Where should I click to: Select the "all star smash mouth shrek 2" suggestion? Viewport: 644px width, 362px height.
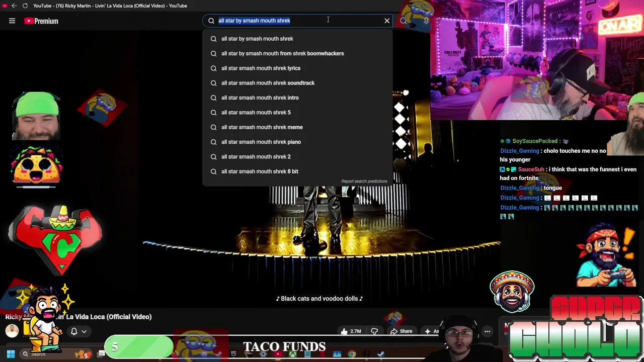point(297,156)
